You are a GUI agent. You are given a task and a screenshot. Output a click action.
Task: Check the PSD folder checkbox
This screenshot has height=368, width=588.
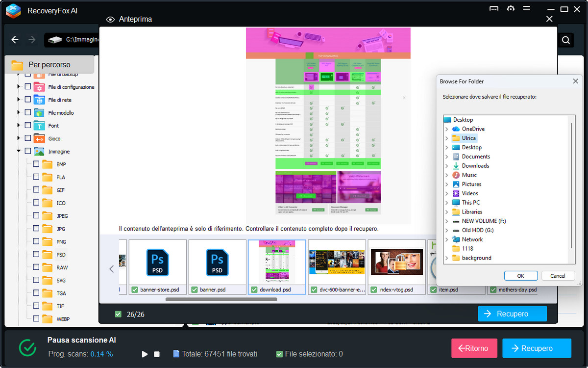36,255
